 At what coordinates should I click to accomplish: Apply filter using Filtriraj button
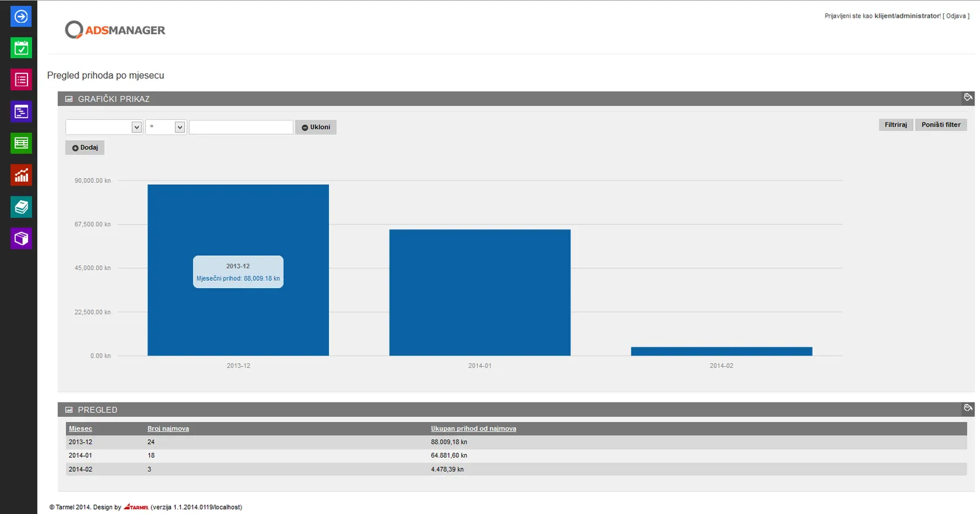895,125
